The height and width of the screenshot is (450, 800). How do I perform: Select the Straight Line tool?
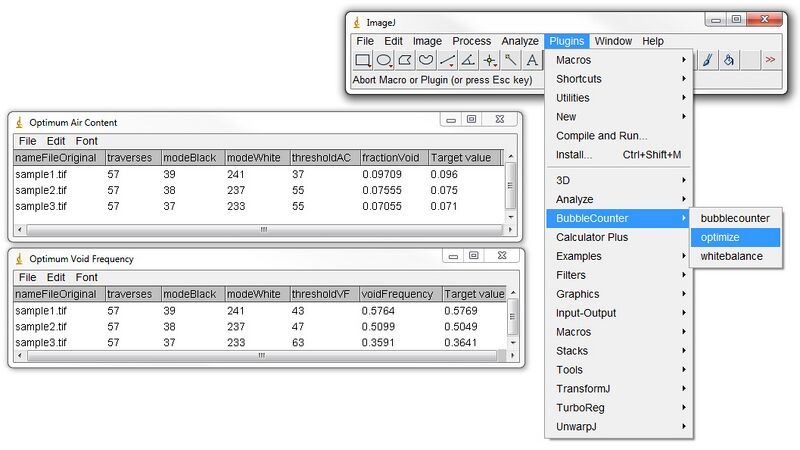[447, 60]
